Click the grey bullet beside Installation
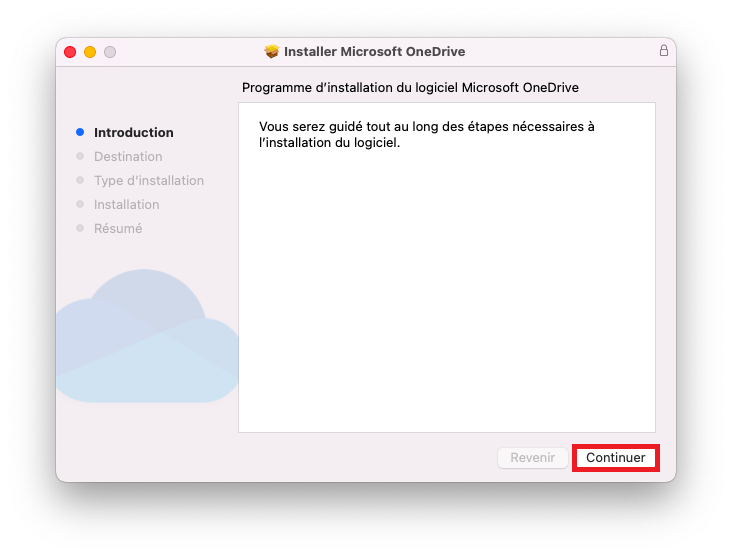Viewport: 732px width, 556px height. 80,204
